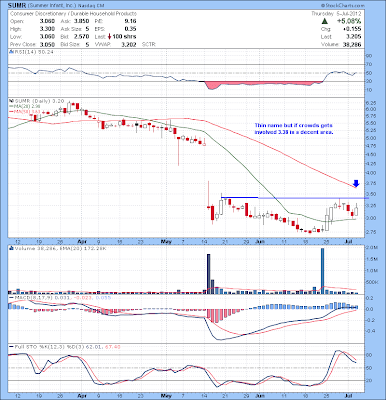
Task: Click the blue annotation text about 3.39 area
Action: click(x=294, y=129)
